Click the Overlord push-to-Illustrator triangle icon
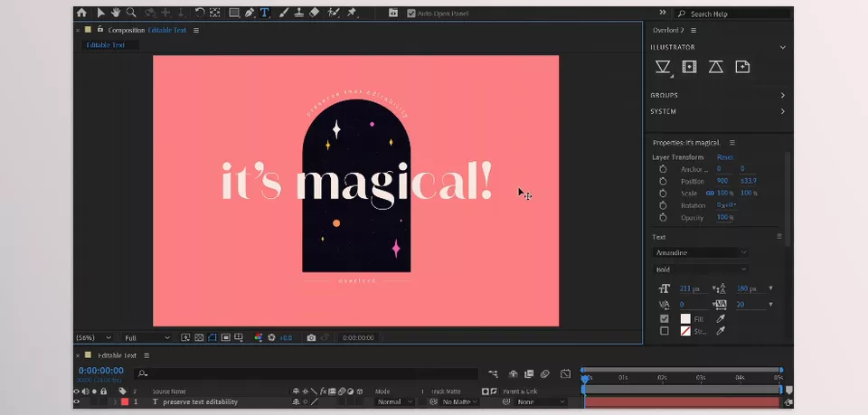 [663, 67]
